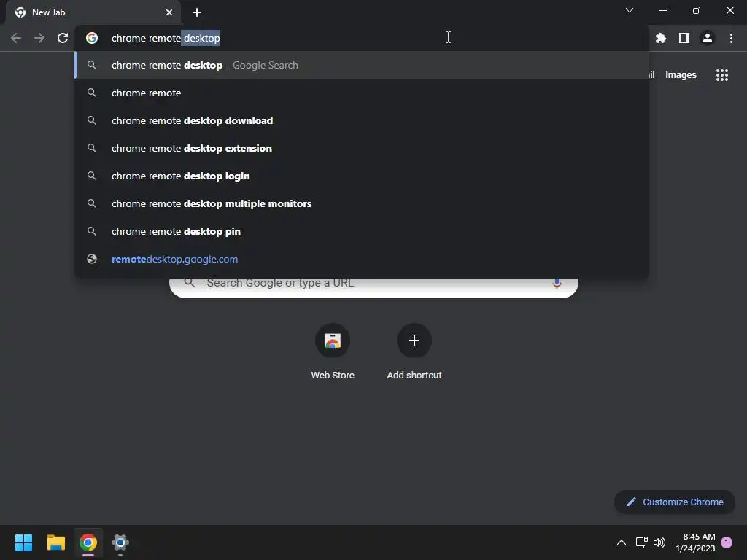Click the Chrome taskbar icon
Image resolution: width=747 pixels, height=560 pixels.
click(x=88, y=542)
